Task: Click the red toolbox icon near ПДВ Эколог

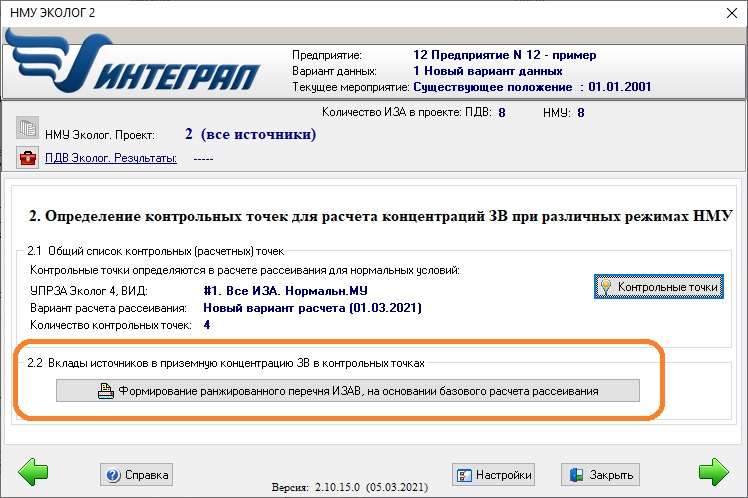Action: click(27, 158)
